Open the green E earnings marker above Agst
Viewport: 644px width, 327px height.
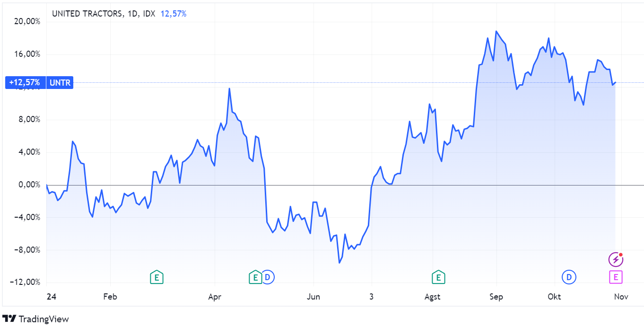click(x=438, y=277)
